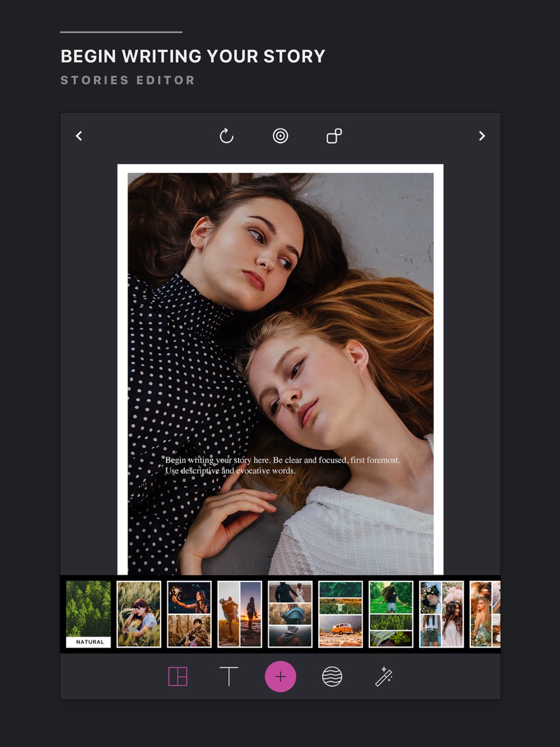
Task: Choose the three-photo couple template
Action: pyautogui.click(x=290, y=614)
